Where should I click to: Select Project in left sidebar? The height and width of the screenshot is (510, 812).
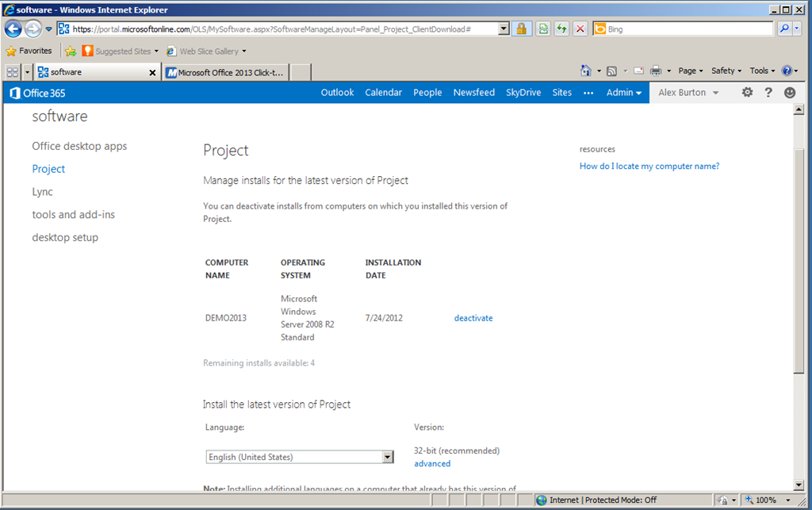click(48, 169)
